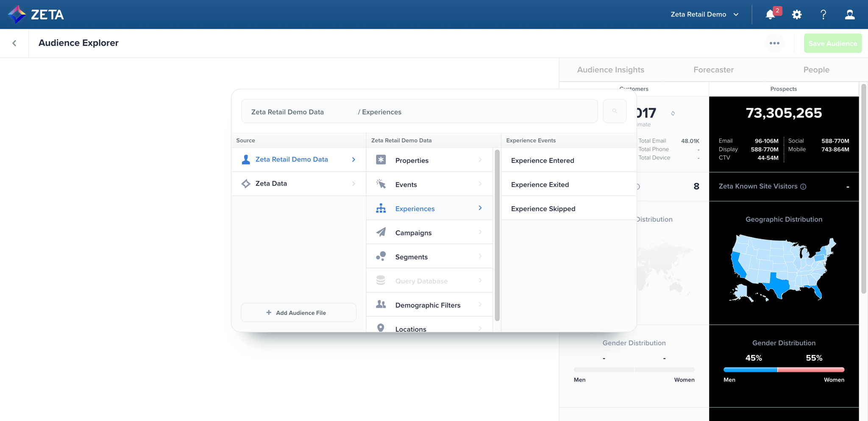
Task: Expand the Campaigns category
Action: (x=429, y=233)
